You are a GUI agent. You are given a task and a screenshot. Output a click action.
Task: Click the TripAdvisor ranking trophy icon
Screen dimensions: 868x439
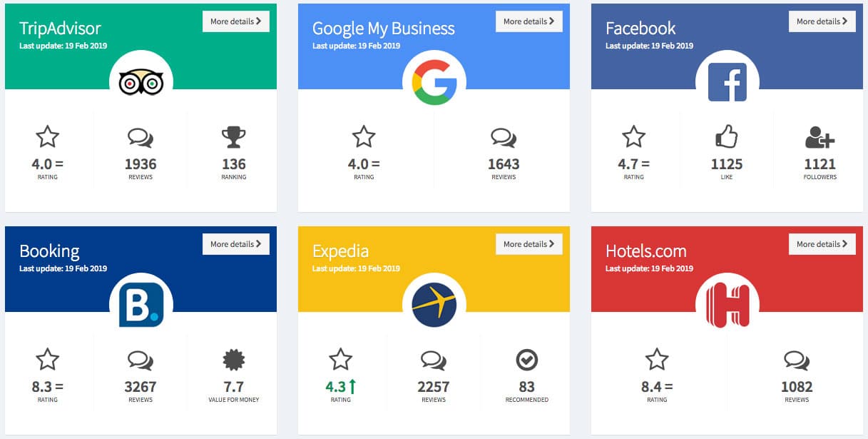point(234,137)
